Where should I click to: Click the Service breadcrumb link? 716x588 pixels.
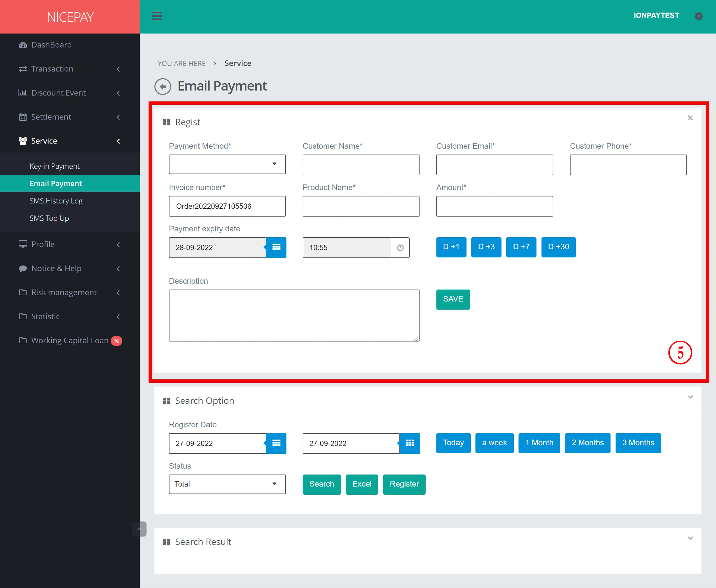238,63
